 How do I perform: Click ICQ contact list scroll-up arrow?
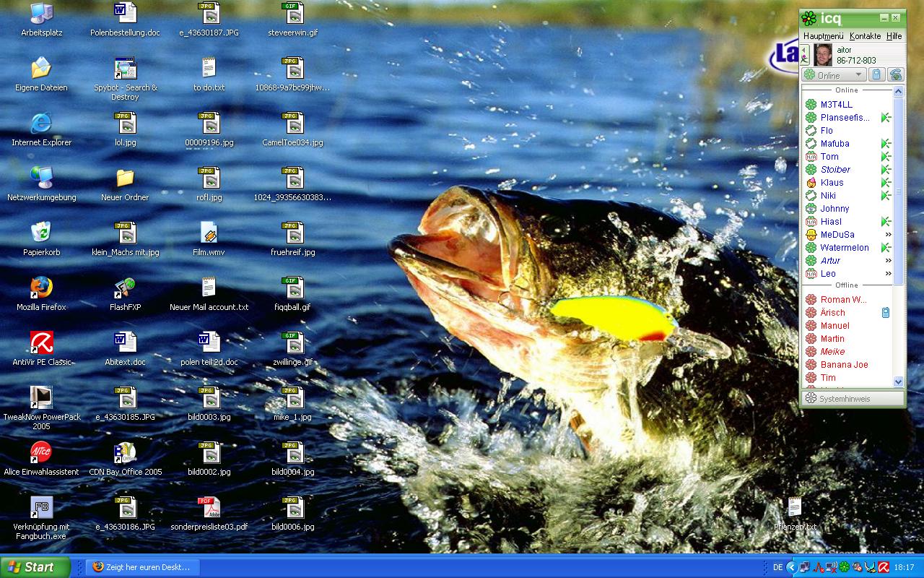[899, 92]
